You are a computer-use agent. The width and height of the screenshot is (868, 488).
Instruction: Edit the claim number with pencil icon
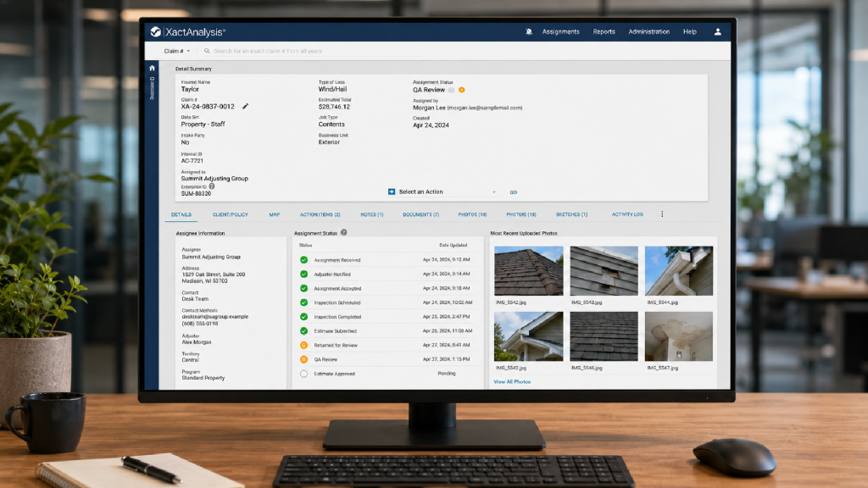[x=245, y=106]
